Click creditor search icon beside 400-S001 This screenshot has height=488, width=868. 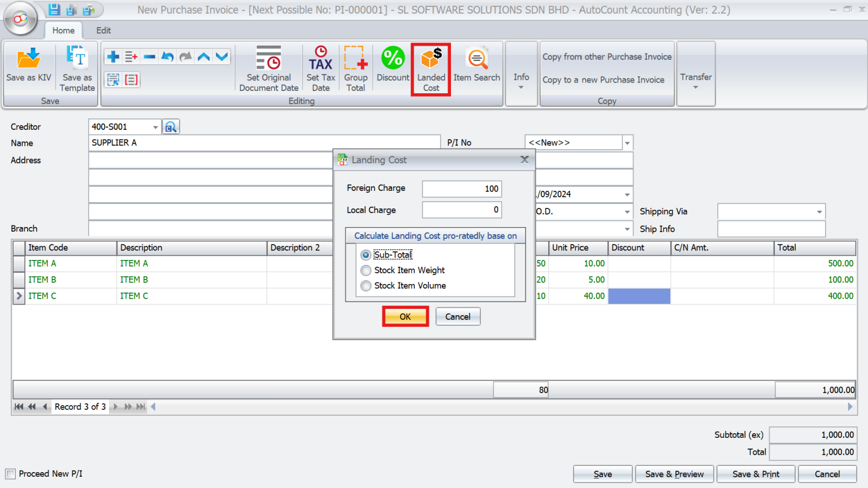(x=171, y=127)
